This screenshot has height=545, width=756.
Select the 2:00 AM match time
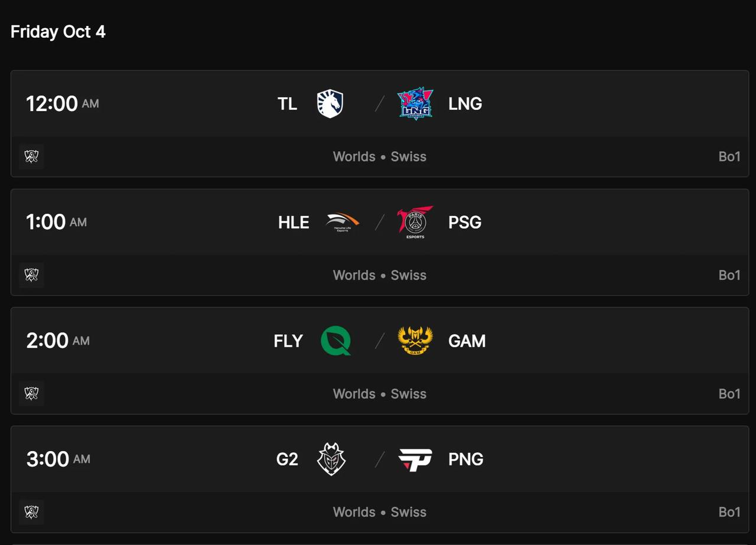(58, 341)
